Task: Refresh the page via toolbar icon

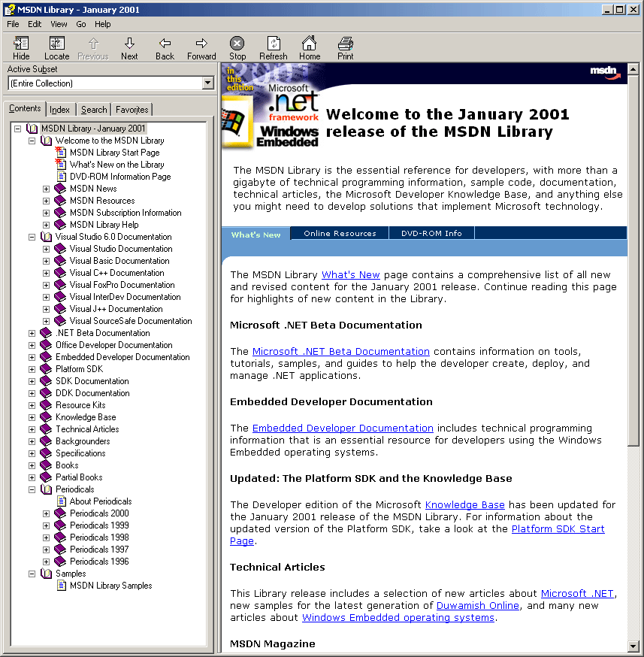Action: click(x=274, y=43)
